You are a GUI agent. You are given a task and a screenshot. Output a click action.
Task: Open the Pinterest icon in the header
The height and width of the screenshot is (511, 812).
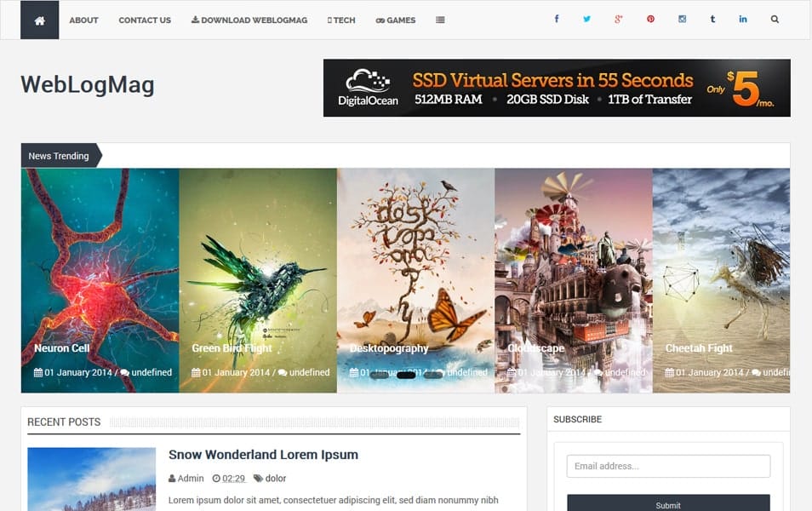[x=650, y=18]
